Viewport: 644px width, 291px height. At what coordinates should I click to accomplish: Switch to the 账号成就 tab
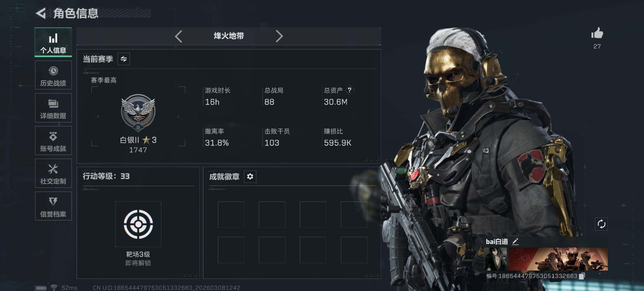pyautogui.click(x=53, y=141)
